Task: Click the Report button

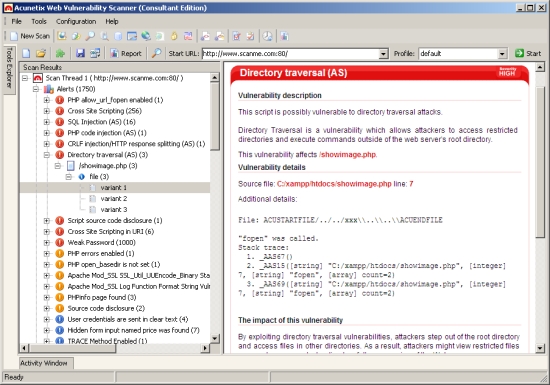Action: click(126, 53)
